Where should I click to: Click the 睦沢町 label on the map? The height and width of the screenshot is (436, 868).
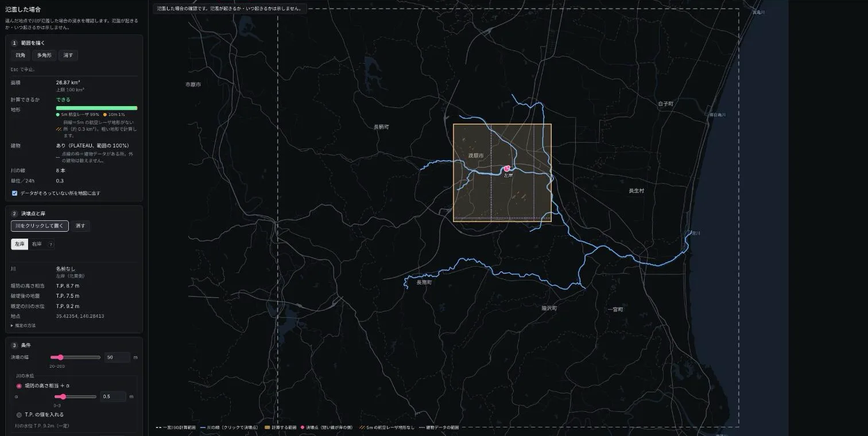(x=549, y=308)
